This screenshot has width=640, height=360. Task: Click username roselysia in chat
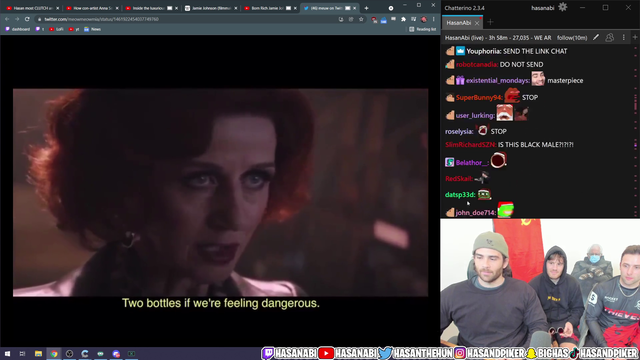click(459, 131)
